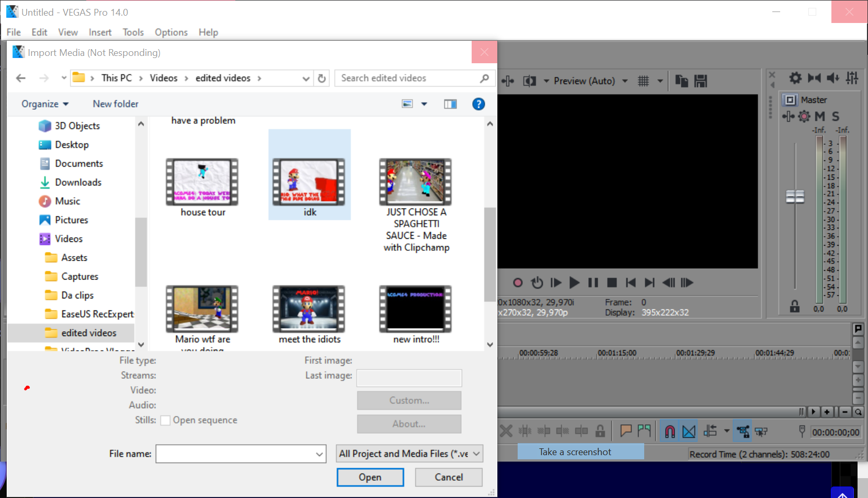
Task: Expand the File name combo box
Action: (319, 454)
